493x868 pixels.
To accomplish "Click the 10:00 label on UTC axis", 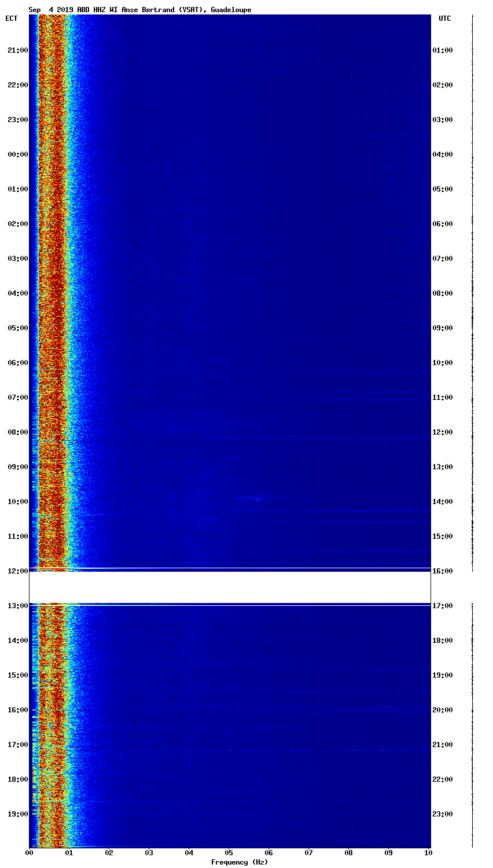I will point(443,363).
